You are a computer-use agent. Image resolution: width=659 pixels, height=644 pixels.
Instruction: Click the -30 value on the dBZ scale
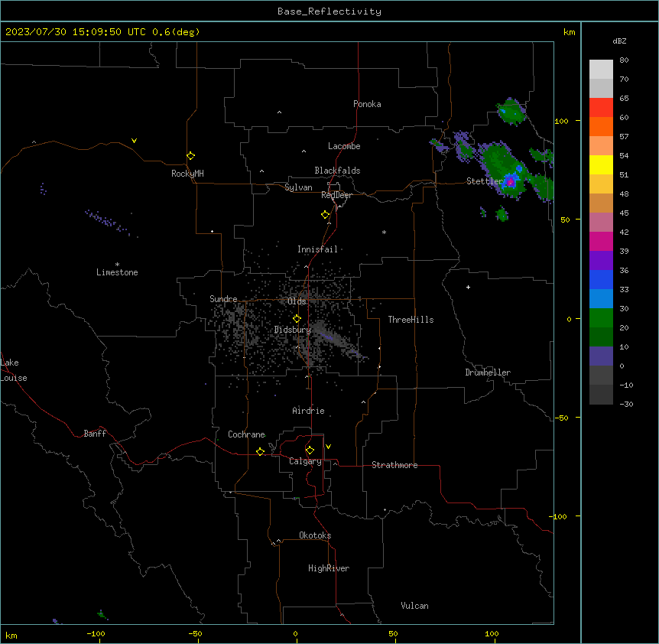tap(626, 404)
